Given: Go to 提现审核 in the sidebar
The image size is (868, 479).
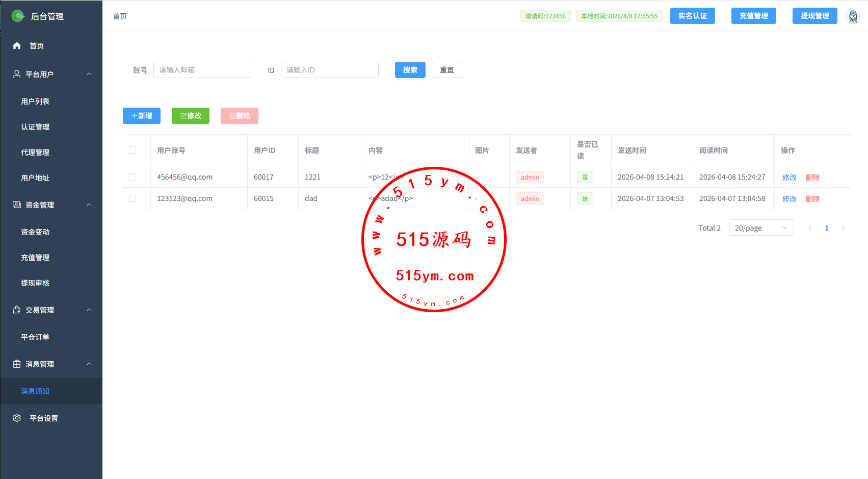Looking at the screenshot, I should tap(35, 283).
